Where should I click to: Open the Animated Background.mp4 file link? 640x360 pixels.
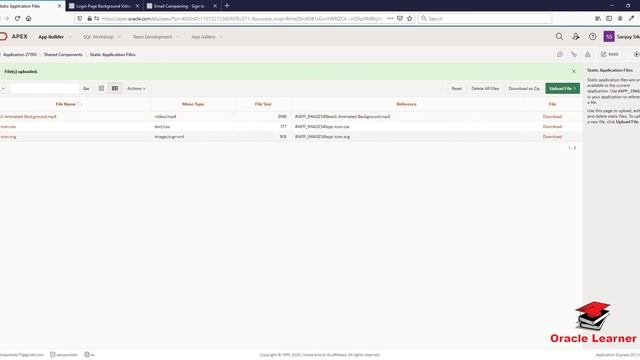(28, 116)
